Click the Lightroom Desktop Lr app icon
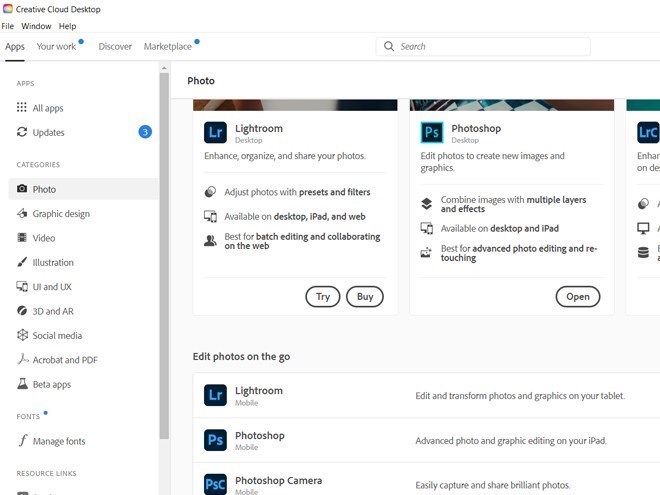The width and height of the screenshot is (660, 495). [216, 133]
